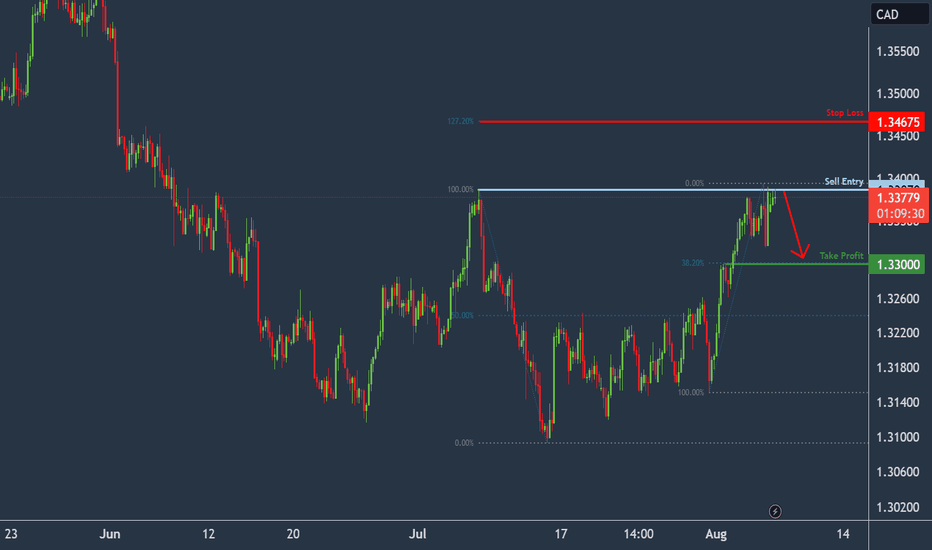932x550 pixels.
Task: Click the 1.30600 price axis label
Action: point(898,472)
